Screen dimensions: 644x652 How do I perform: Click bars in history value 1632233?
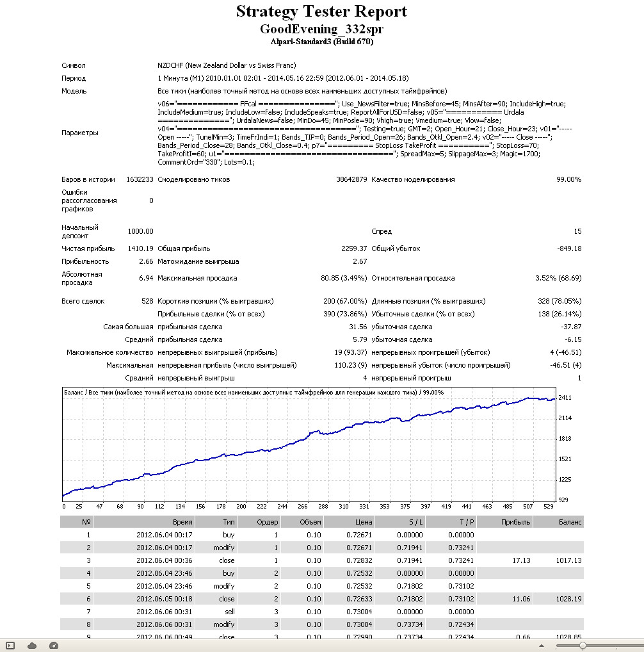pos(140,179)
